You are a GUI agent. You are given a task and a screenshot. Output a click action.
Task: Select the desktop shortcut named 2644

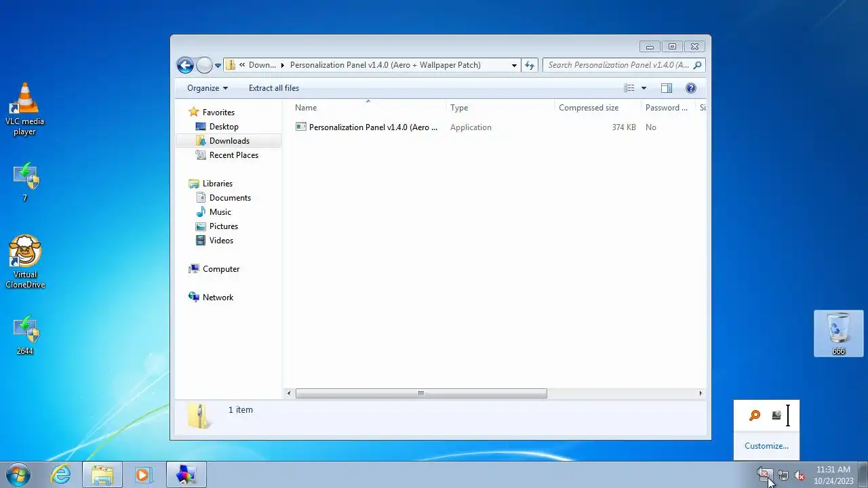25,335
